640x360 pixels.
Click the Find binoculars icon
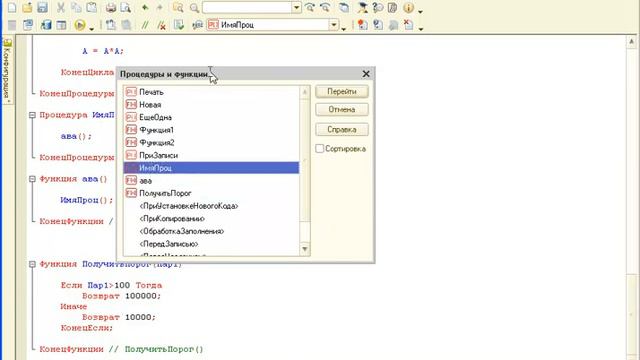178,7
